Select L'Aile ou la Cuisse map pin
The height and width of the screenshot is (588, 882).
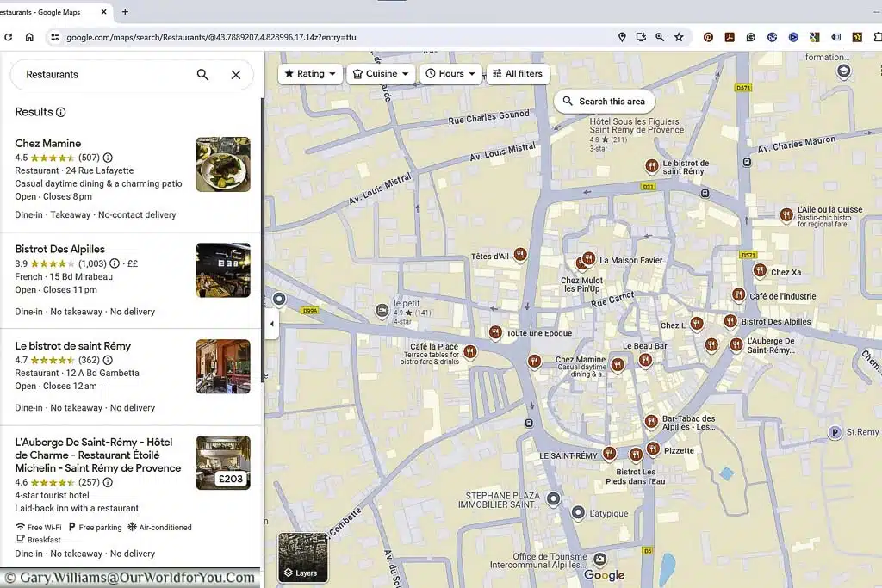pos(786,214)
